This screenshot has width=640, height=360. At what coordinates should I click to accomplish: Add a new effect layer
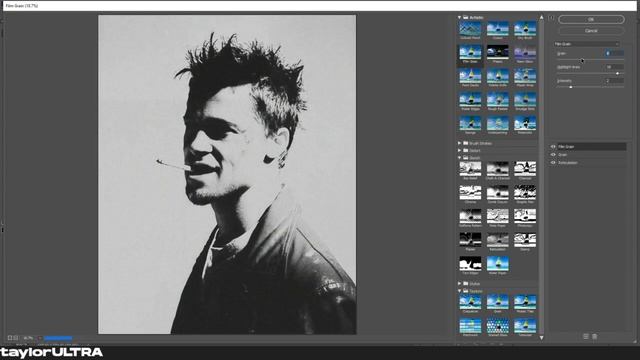[x=586, y=336]
